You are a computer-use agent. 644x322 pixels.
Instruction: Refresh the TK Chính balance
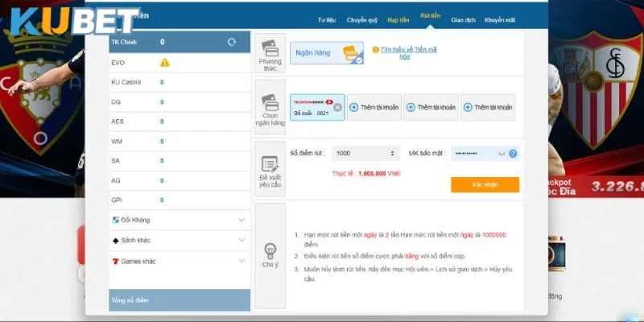[x=232, y=42]
